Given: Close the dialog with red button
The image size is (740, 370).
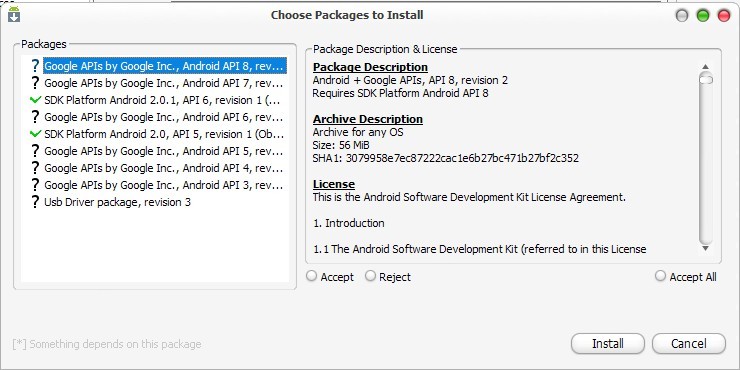Looking at the screenshot, I should 724,16.
